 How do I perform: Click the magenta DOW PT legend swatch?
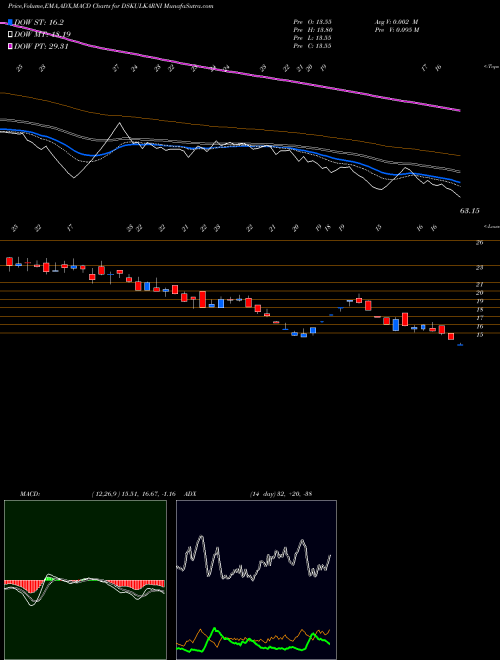pos(10,46)
